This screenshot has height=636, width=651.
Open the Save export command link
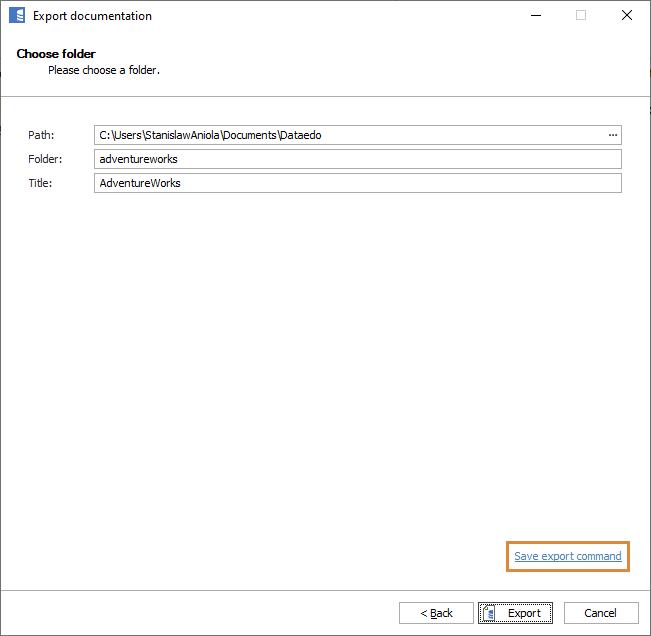tap(567, 556)
